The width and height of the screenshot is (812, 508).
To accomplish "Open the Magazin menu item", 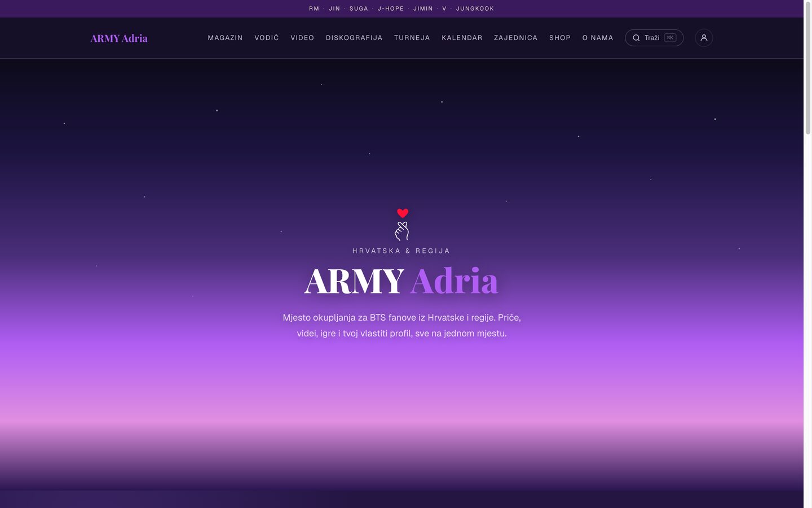I will click(225, 38).
